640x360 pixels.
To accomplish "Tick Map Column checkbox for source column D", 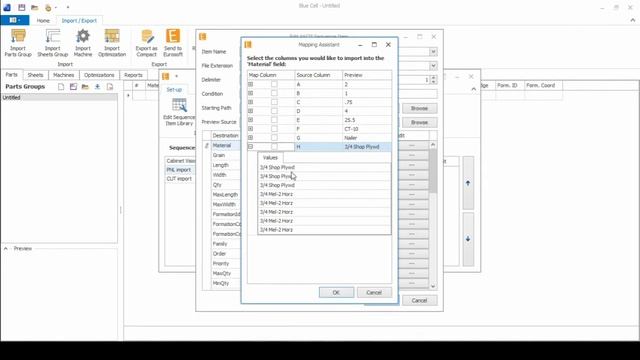I will pos(274,111).
